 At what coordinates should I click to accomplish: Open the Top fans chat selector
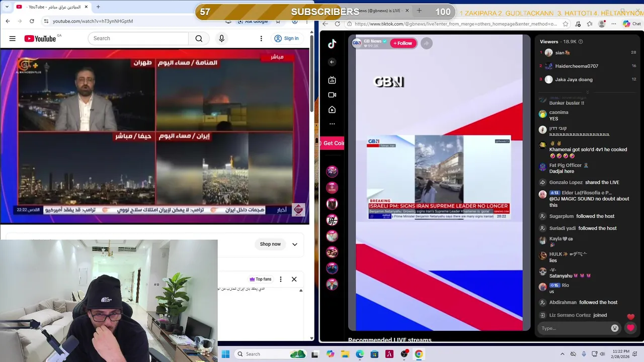260,279
